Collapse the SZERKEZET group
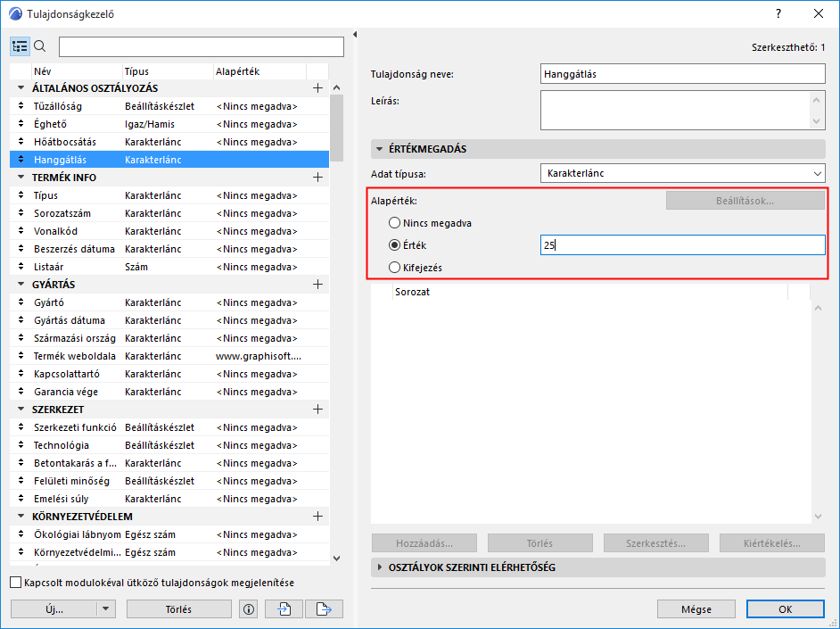Image resolution: width=840 pixels, height=629 pixels. [x=21, y=410]
